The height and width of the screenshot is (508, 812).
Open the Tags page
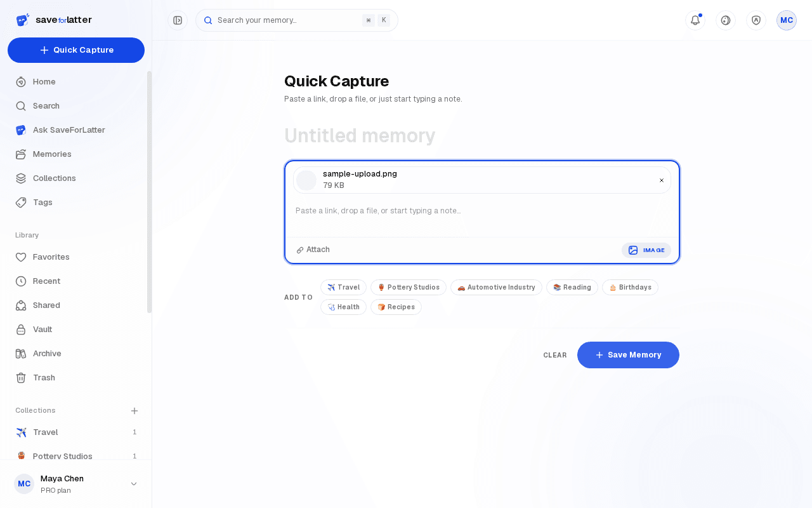(x=76, y=203)
